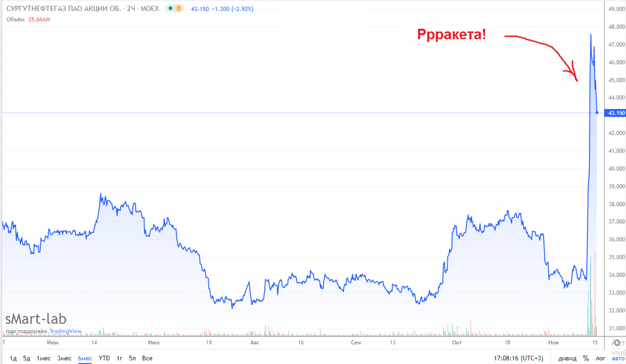
Task: Select the 1г time range
Action: tap(119, 358)
